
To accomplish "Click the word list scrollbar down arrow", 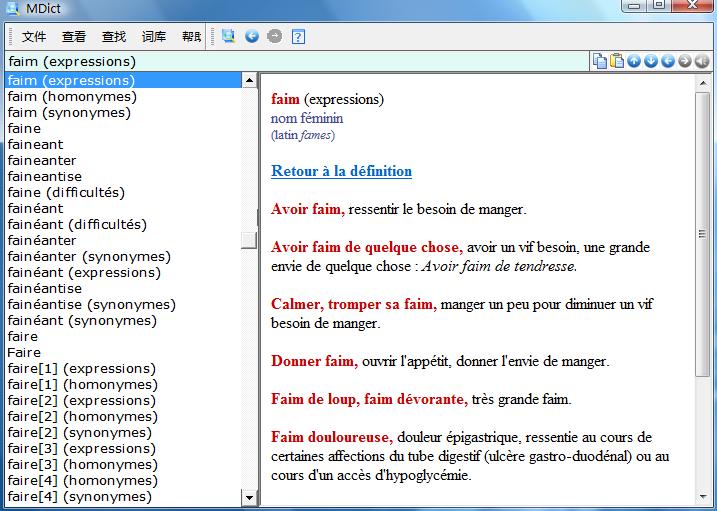I will [x=249, y=496].
